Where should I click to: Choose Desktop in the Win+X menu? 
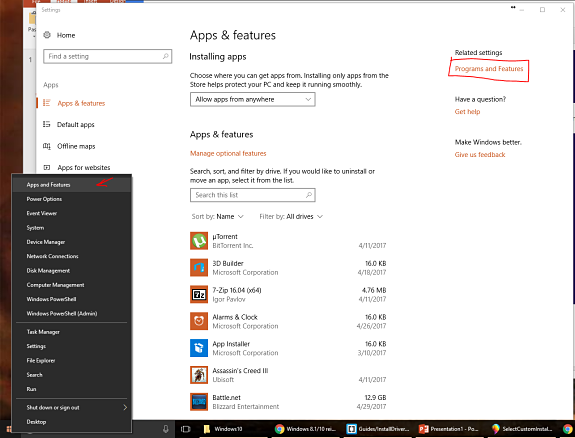tap(72, 422)
